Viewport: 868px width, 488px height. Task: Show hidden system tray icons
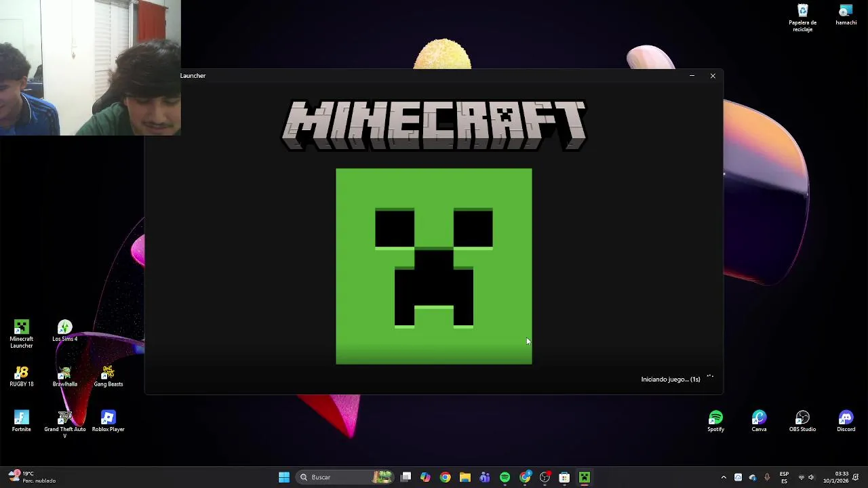coord(724,477)
